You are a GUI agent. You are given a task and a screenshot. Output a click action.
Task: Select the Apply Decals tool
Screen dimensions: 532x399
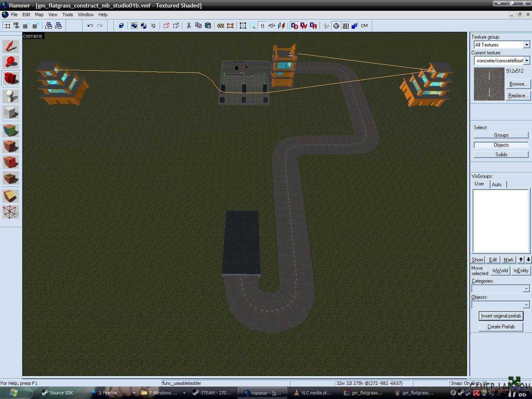pyautogui.click(x=11, y=162)
